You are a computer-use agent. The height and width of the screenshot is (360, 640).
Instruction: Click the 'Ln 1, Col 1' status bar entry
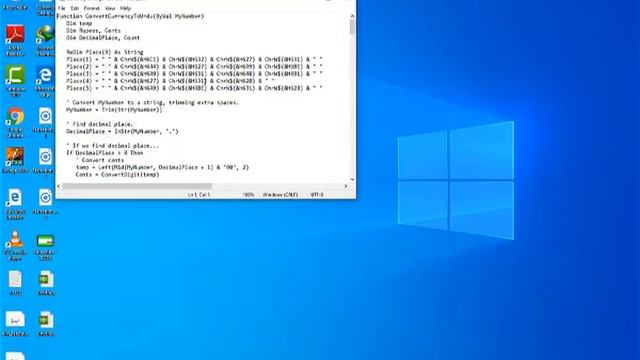coord(199,195)
